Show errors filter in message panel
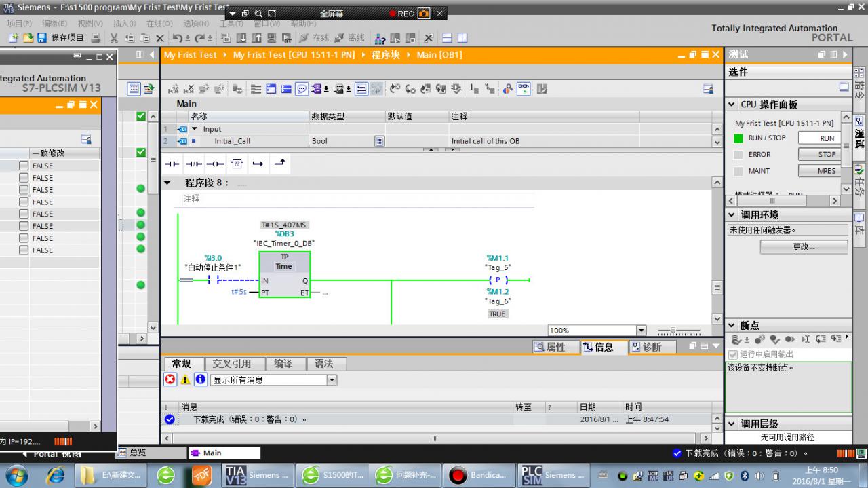The image size is (868, 488). point(170,380)
